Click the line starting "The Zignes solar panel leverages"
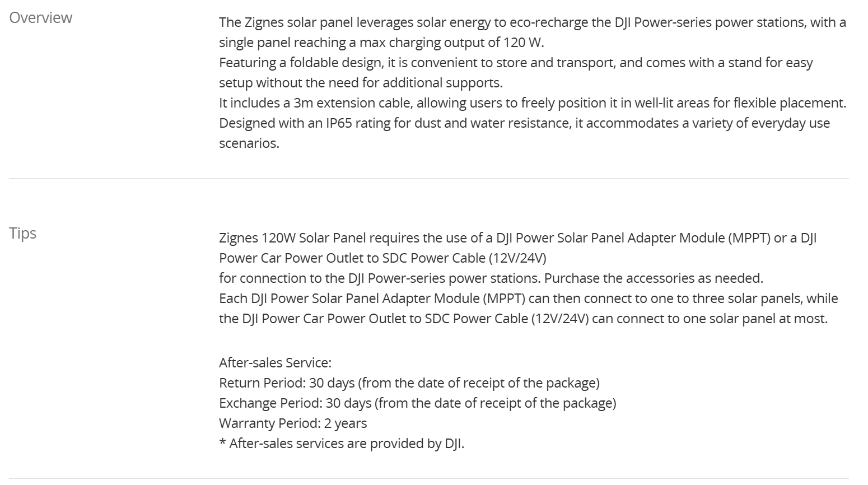Image resolution: width=868 pixels, height=485 pixels. 532,22
